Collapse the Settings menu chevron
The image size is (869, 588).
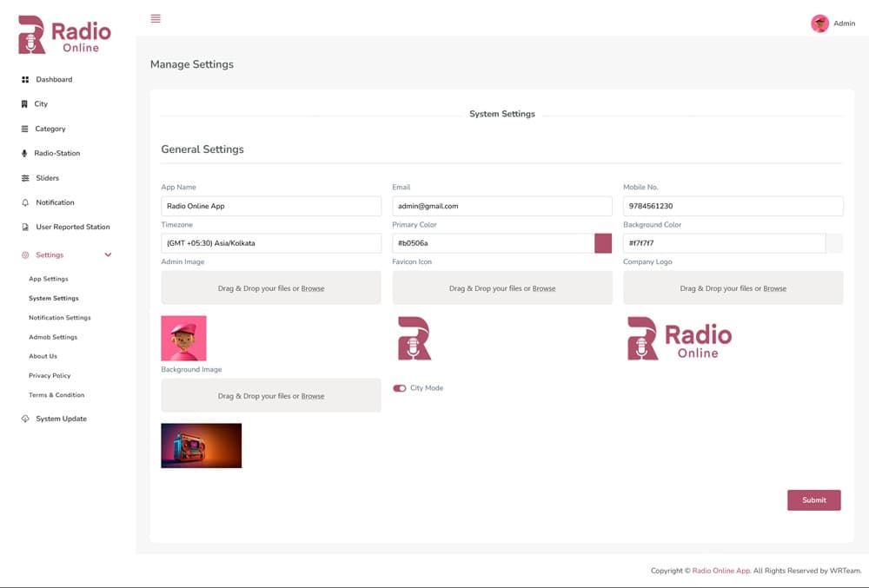pos(108,254)
